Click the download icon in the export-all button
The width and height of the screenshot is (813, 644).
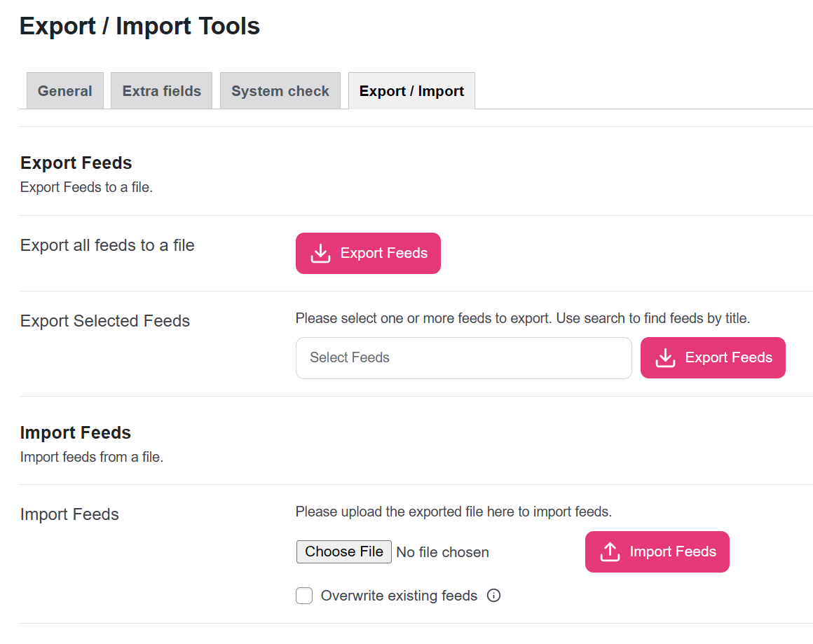point(320,254)
